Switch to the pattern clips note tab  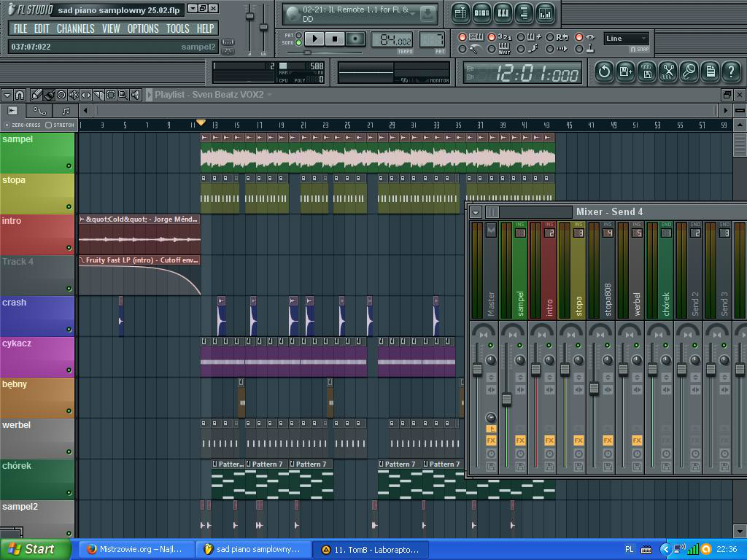click(66, 111)
